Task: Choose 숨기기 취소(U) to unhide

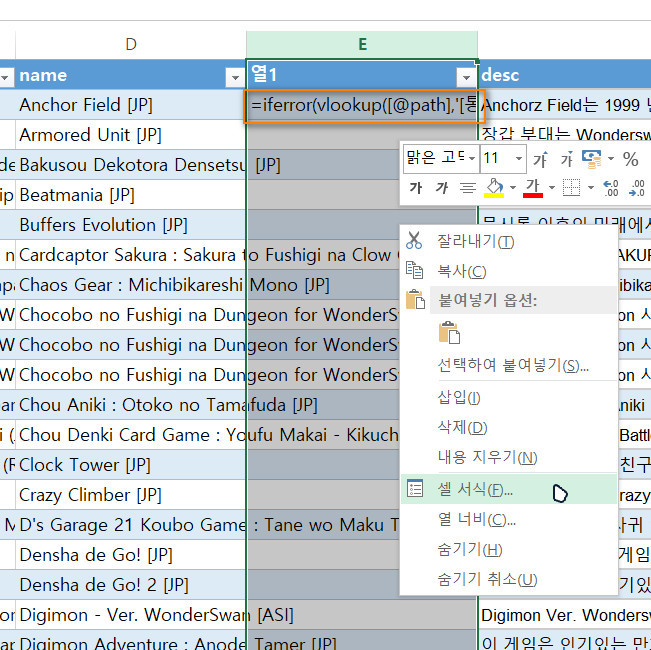Action: point(508,579)
